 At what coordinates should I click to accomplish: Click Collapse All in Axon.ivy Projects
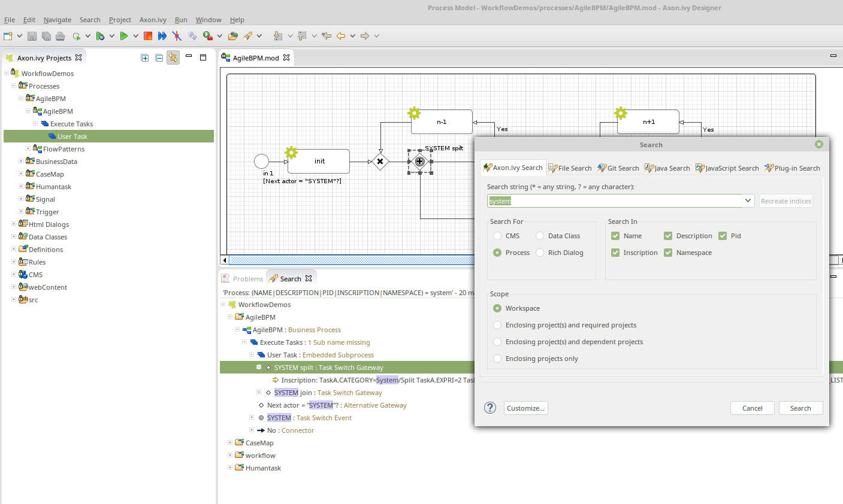(x=159, y=57)
